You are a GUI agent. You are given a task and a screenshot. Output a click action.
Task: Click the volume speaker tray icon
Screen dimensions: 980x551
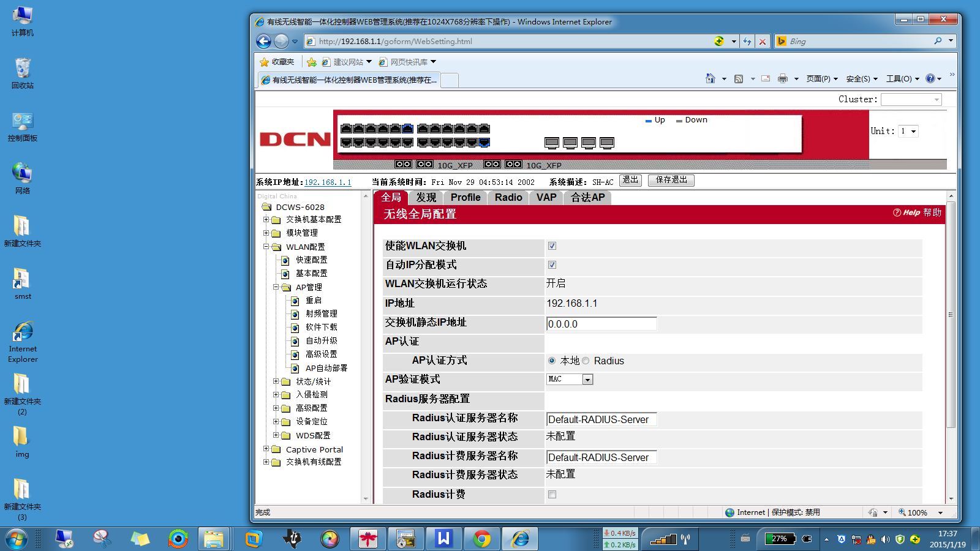885,539
